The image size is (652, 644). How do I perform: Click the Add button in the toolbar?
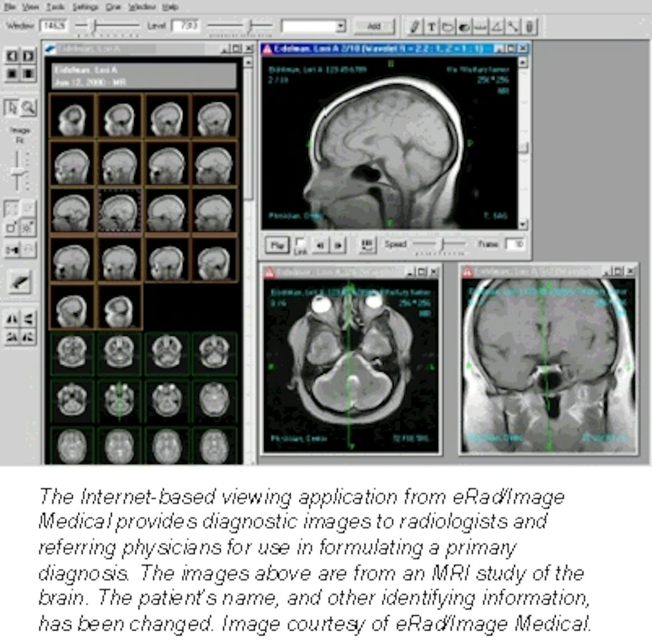(375, 26)
